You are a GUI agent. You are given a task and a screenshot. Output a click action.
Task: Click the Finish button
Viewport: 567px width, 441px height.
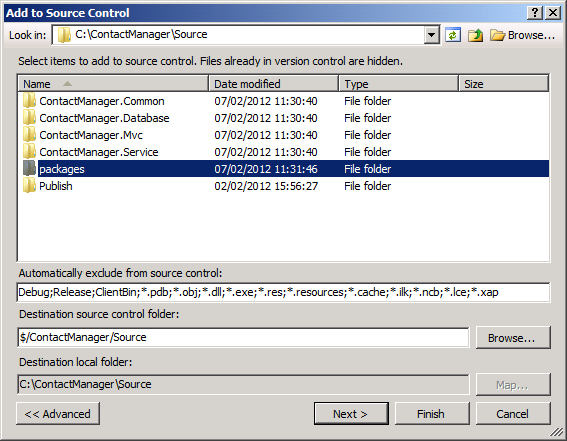tap(432, 414)
